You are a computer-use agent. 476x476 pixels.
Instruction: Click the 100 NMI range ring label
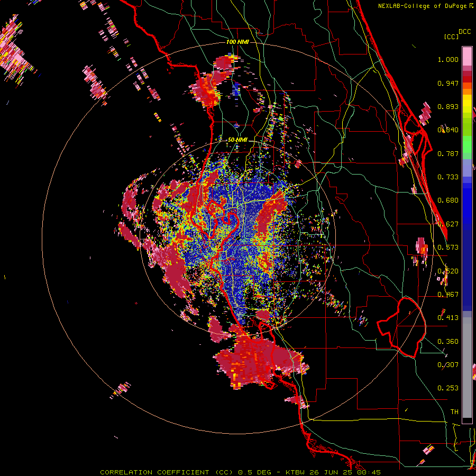pyautogui.click(x=237, y=42)
